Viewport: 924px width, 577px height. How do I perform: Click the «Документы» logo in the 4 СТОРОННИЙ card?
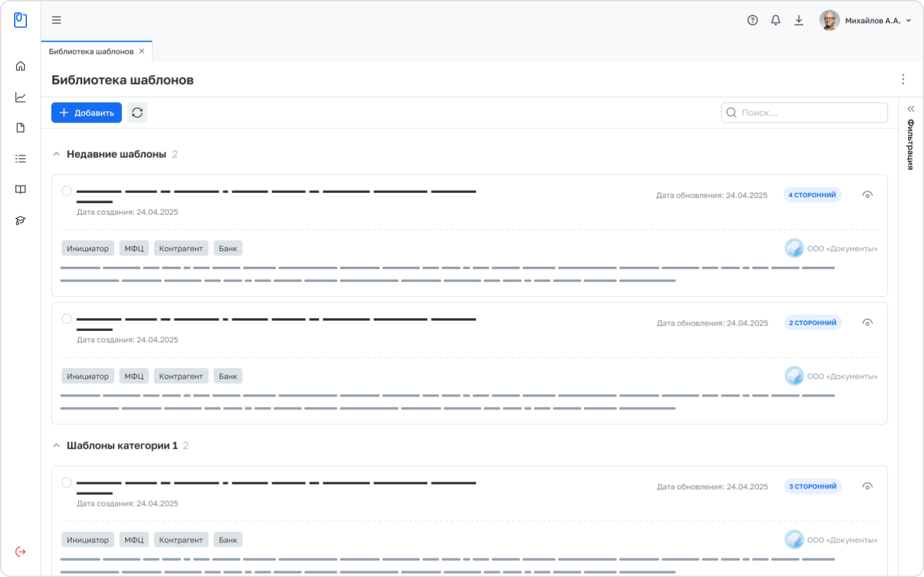click(795, 248)
